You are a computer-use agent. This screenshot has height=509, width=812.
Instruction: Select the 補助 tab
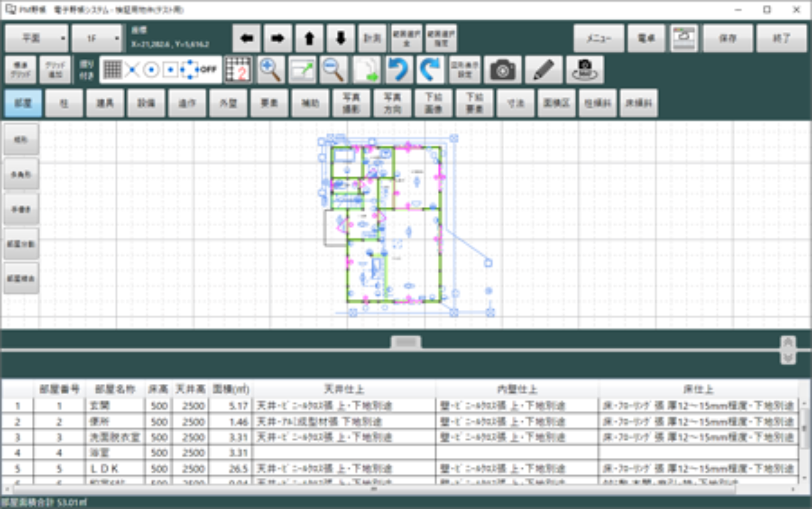click(x=310, y=103)
